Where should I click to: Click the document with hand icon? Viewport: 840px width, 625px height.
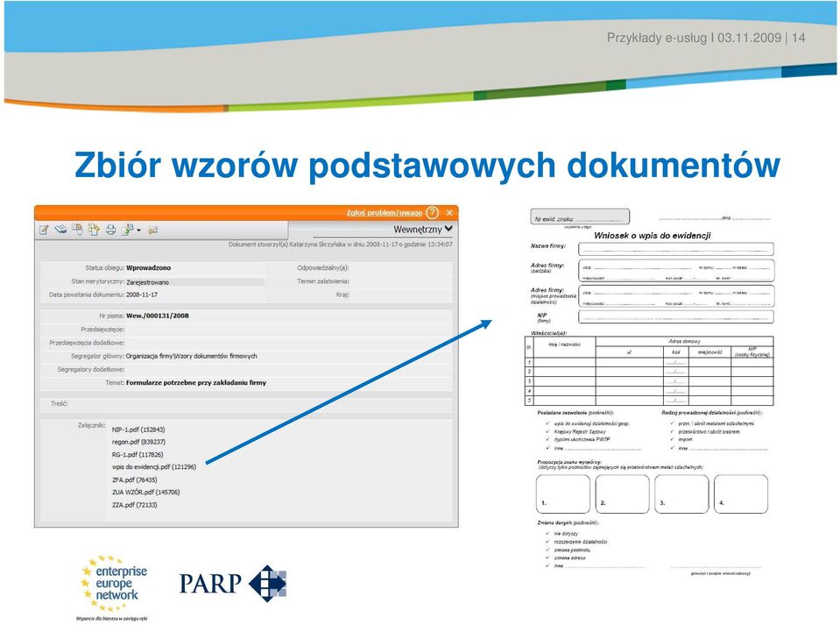click(77, 230)
